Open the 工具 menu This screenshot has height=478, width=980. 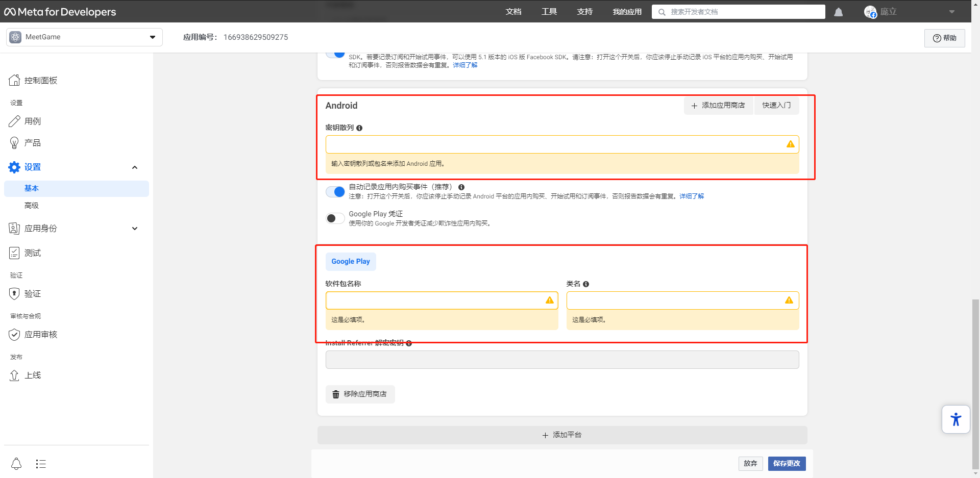(549, 12)
